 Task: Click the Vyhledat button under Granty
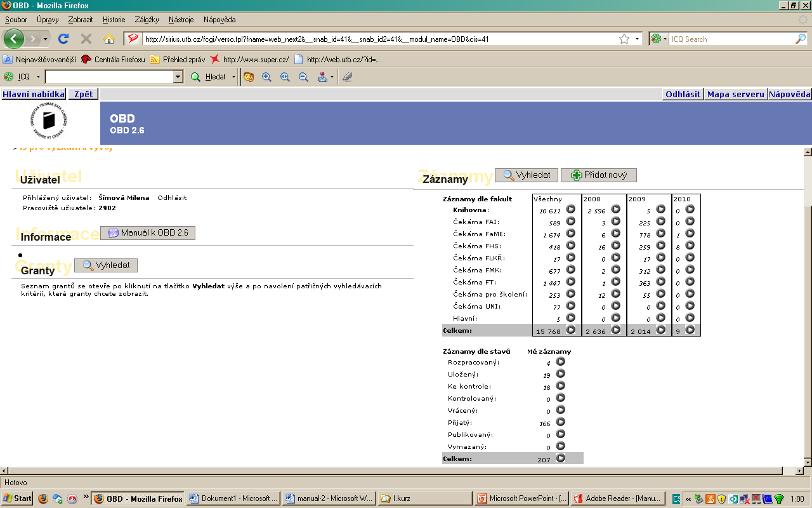(106, 265)
